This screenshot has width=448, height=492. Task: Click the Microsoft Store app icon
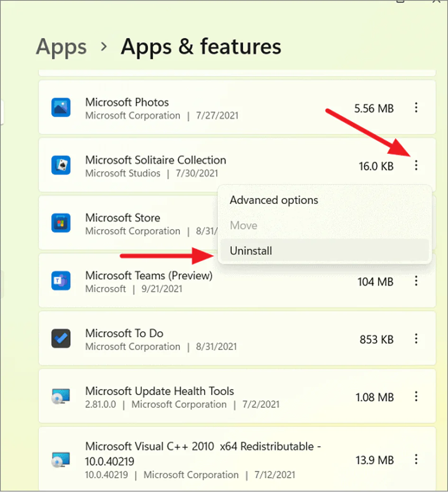[x=61, y=223]
